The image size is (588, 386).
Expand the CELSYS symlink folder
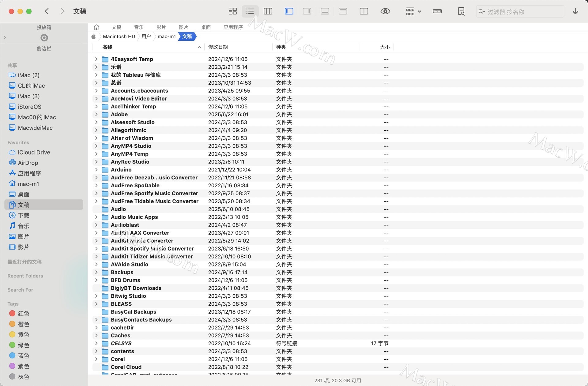tap(96, 343)
